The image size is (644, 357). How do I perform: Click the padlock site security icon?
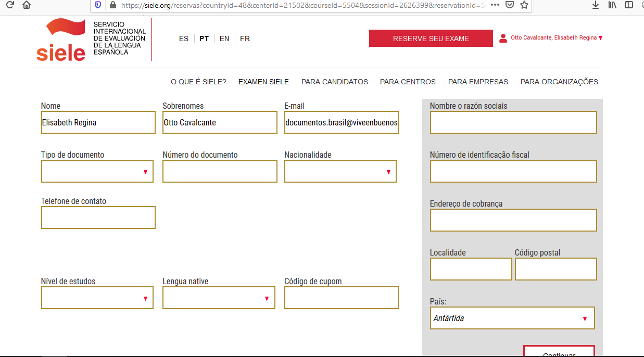112,5
